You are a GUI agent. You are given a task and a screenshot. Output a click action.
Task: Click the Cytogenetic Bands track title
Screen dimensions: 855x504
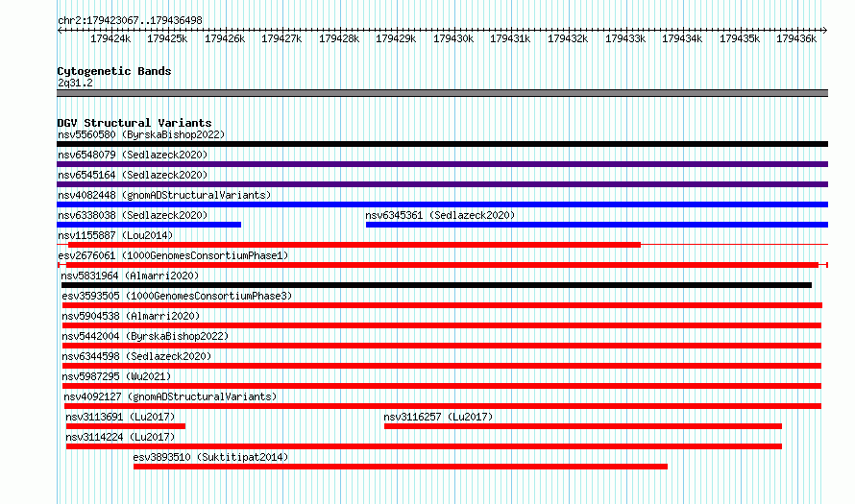(x=114, y=71)
